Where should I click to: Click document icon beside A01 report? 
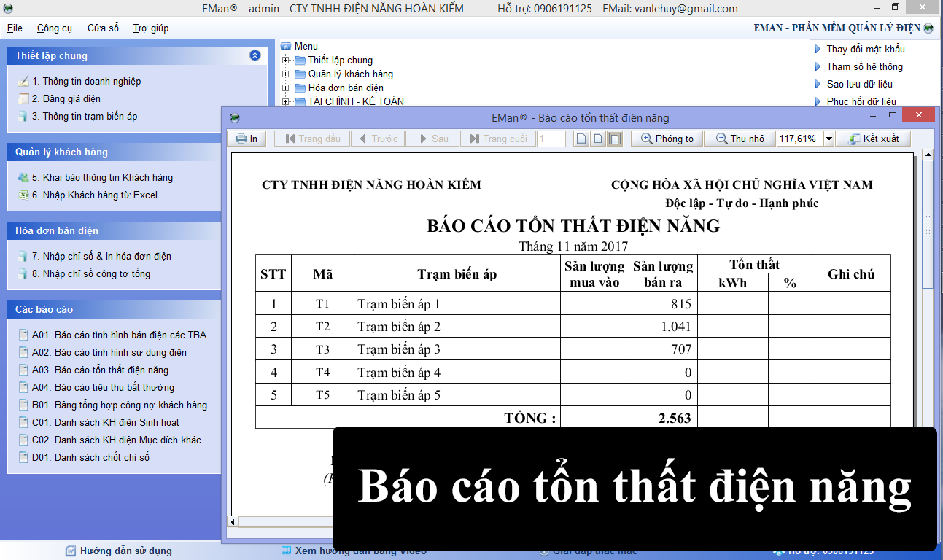(23, 335)
